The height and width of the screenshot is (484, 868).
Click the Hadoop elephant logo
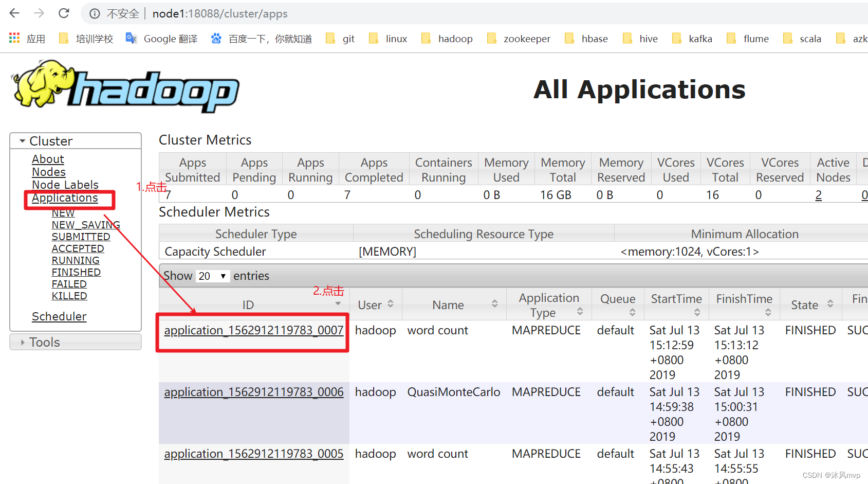pyautogui.click(x=125, y=86)
